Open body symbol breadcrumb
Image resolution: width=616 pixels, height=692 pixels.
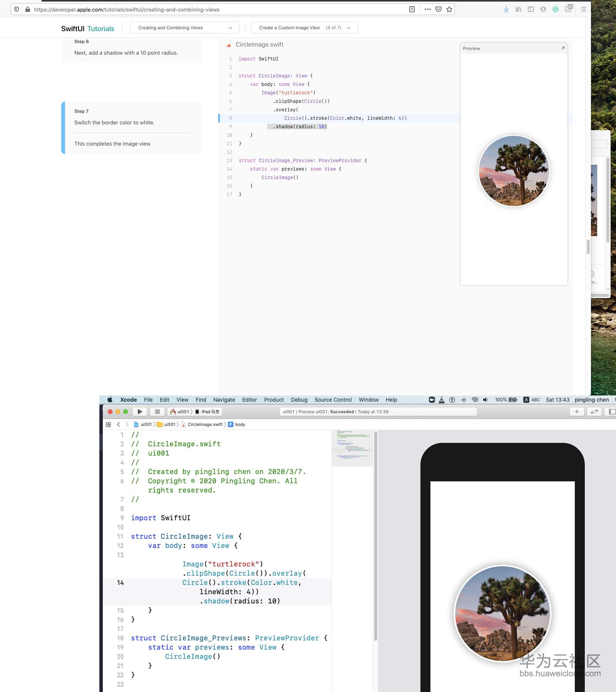[237, 424]
